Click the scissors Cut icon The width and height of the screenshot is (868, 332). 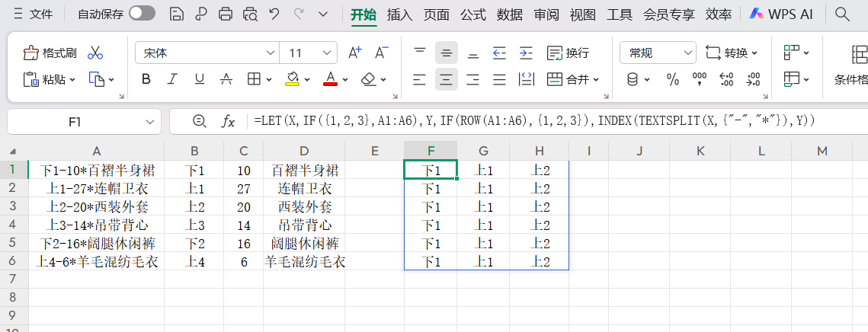95,53
